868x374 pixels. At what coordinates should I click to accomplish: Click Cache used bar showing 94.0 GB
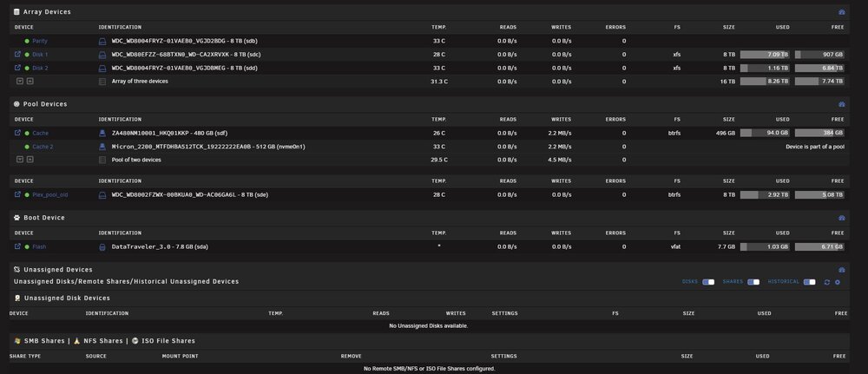(765, 133)
